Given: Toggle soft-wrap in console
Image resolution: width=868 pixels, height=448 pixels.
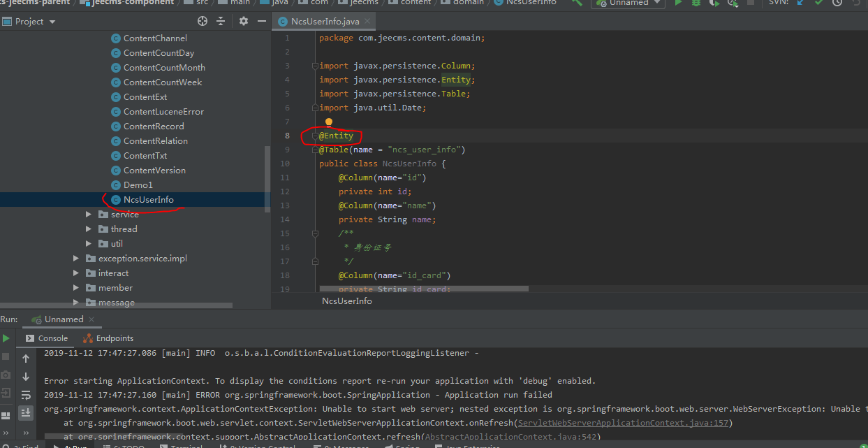Looking at the screenshot, I should [x=26, y=395].
